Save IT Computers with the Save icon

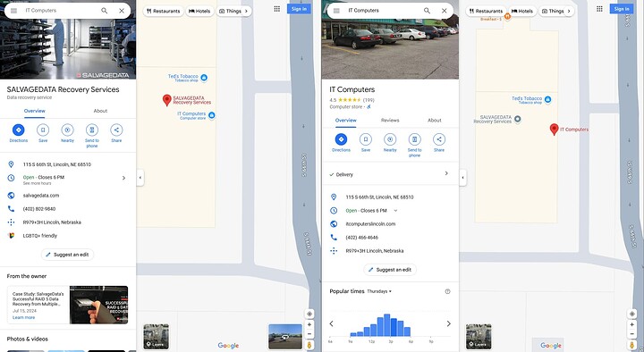[366, 139]
